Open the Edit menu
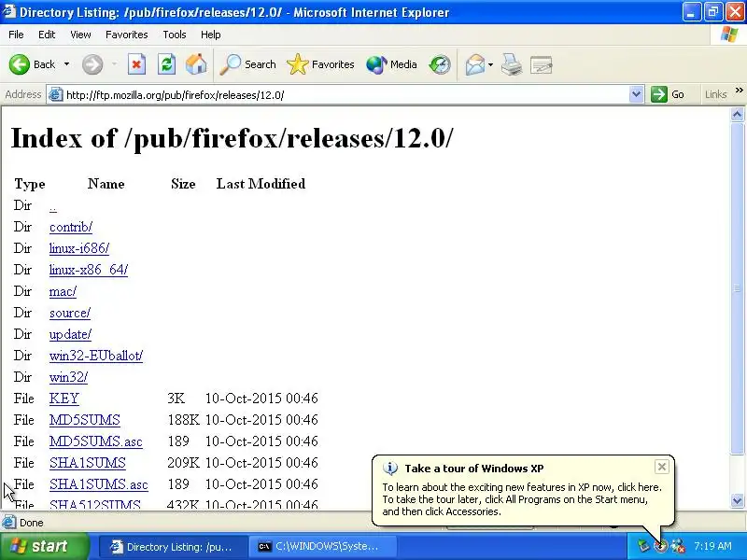The height and width of the screenshot is (560, 747). tap(47, 35)
